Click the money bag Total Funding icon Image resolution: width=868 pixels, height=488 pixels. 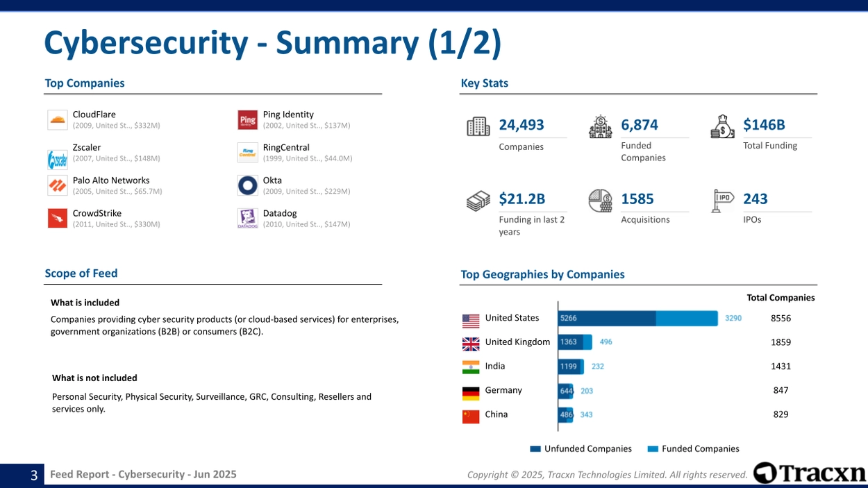coord(723,126)
